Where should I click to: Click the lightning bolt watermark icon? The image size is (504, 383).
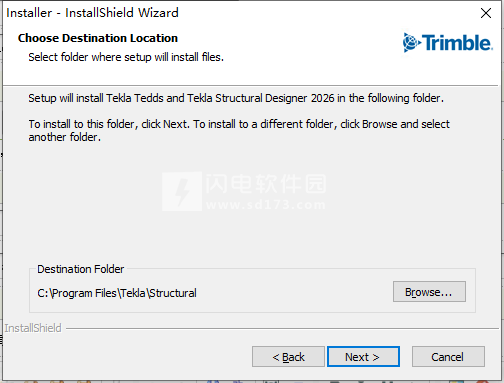182,191
